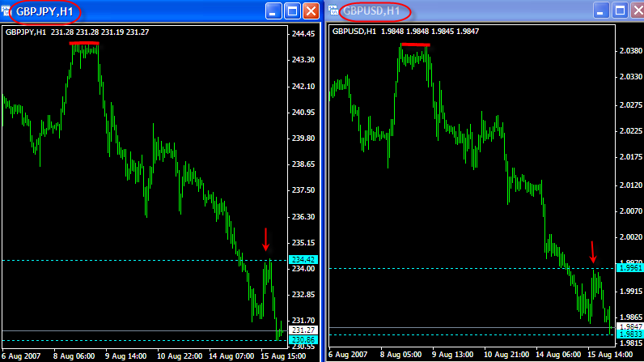Click the GBPUSD window chart icon

point(337,11)
